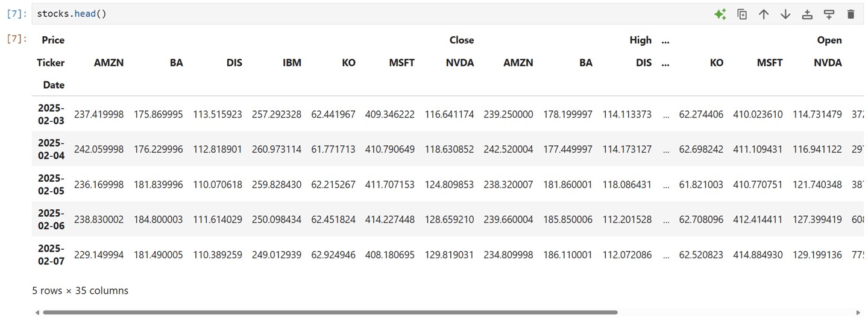Duplicate this cell using copy icon

pos(742,14)
